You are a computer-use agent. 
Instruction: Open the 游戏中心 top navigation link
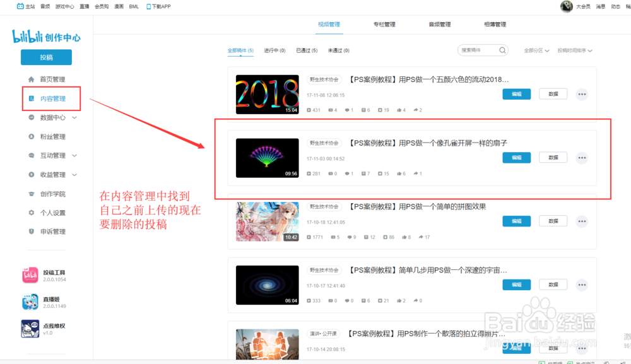[64, 6]
